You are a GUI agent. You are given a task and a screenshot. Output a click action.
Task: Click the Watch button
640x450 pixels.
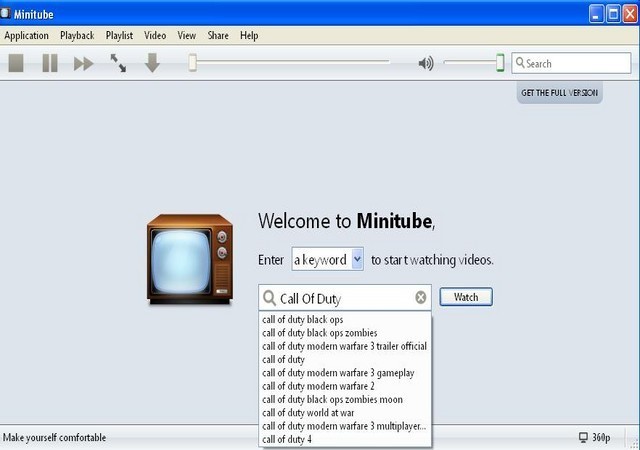pyautogui.click(x=466, y=297)
